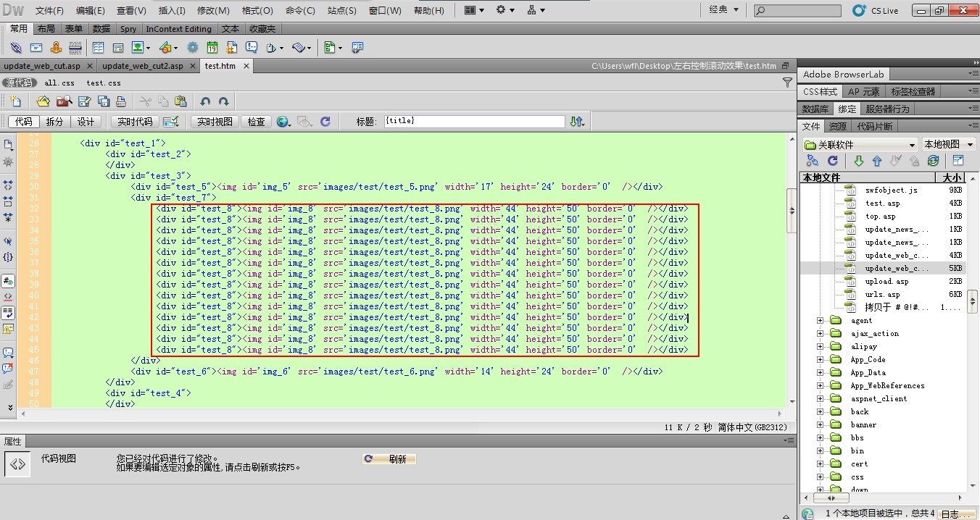Toggle 实时视图 live view

pos(215,122)
